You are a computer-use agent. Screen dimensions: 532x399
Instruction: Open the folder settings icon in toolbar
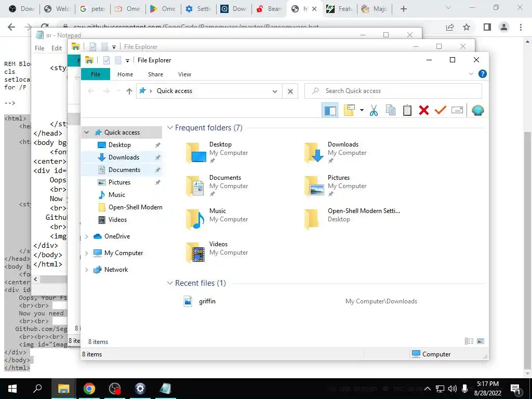tap(349, 110)
